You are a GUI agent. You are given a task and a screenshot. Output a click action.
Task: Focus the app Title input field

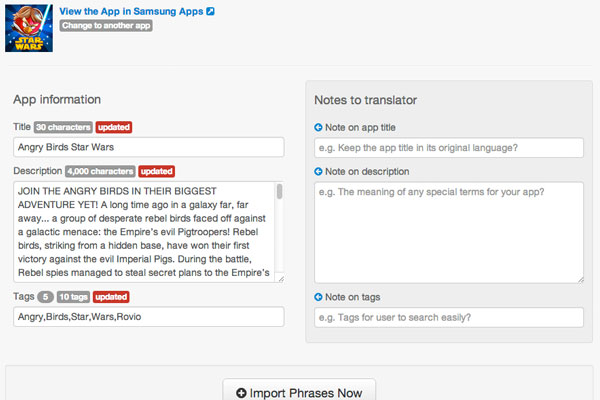149,147
